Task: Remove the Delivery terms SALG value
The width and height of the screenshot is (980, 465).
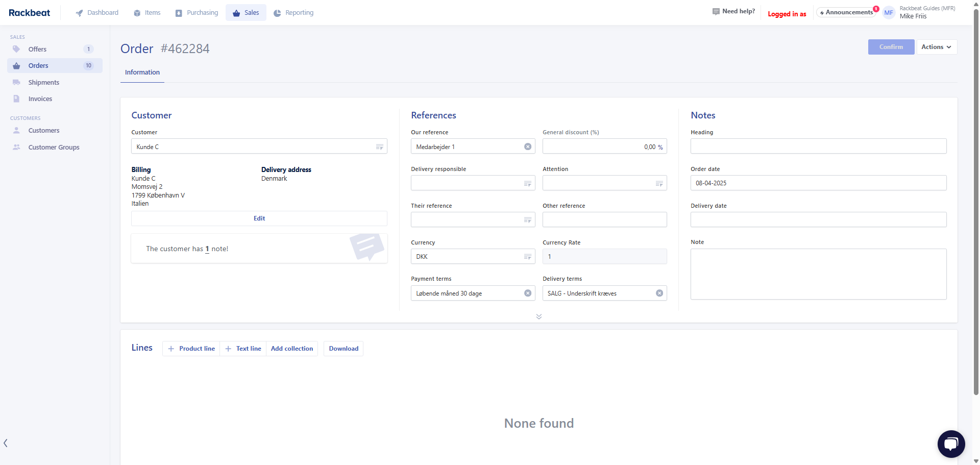Action: coord(659,293)
